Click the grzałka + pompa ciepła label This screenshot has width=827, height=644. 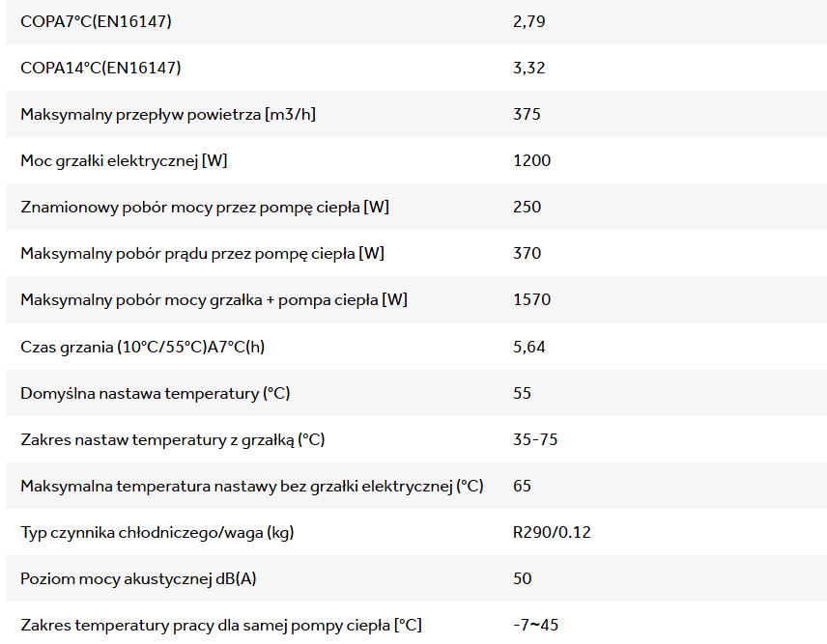[x=214, y=299]
